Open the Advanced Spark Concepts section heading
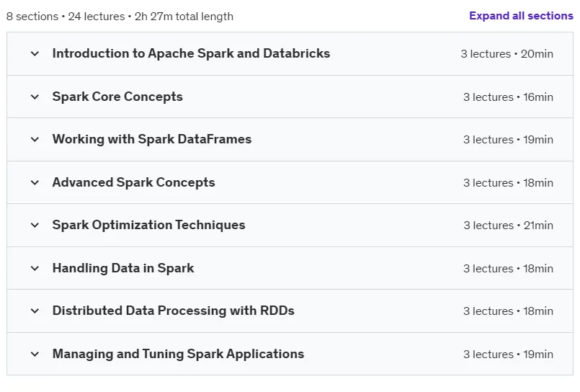This screenshot has width=580, height=392. tap(133, 183)
